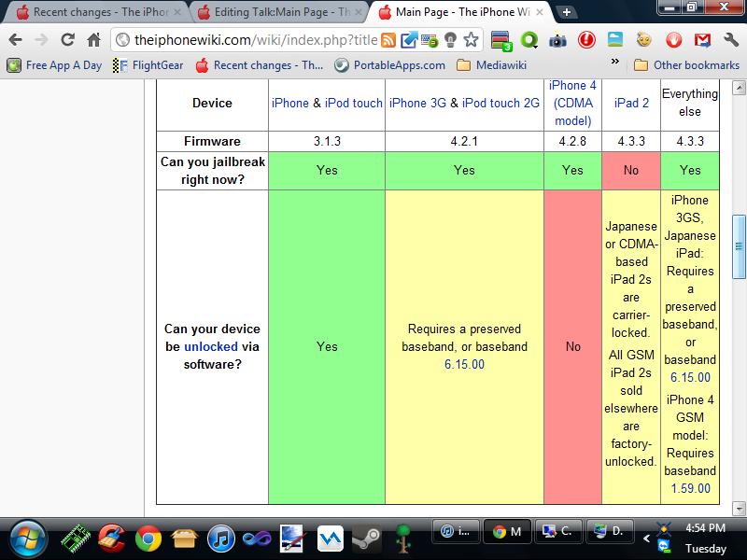747x560 pixels.
Task: Select the Main Page - The iPhone Wiki tab
Action: [x=459, y=12]
